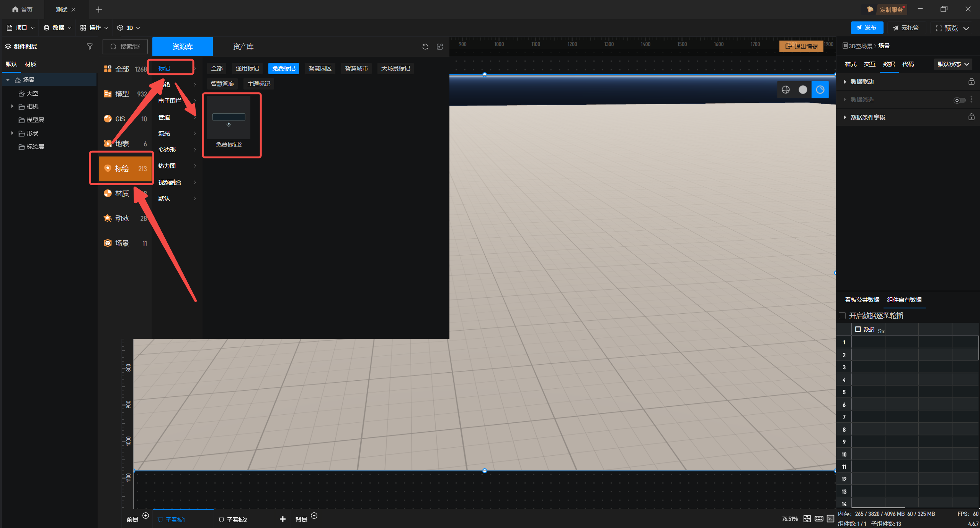Click the layer filter funnel icon

click(90, 46)
